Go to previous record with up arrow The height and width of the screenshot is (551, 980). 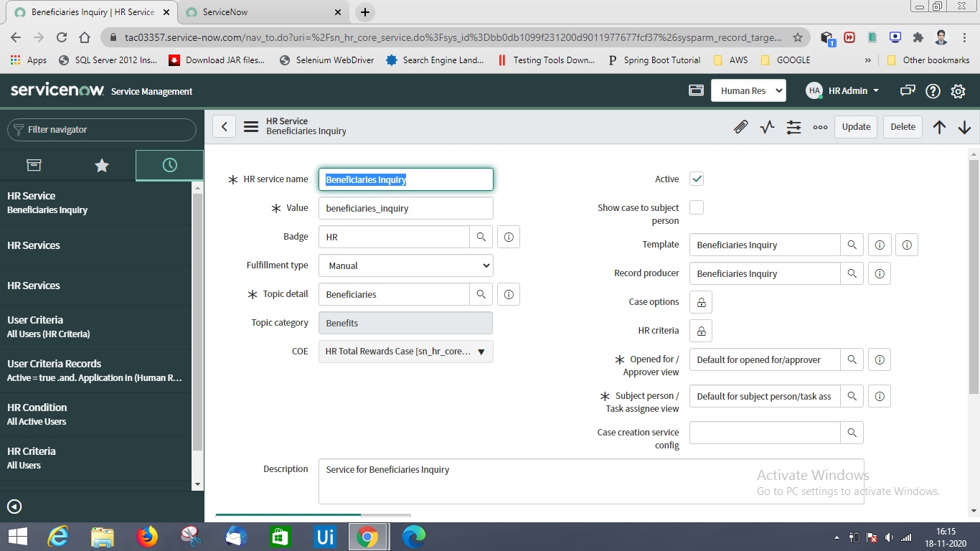939,127
